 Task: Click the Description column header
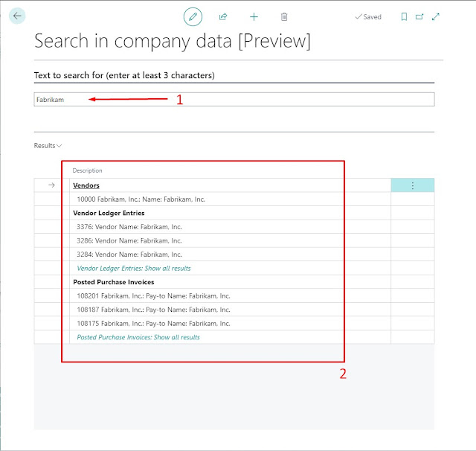tap(88, 170)
